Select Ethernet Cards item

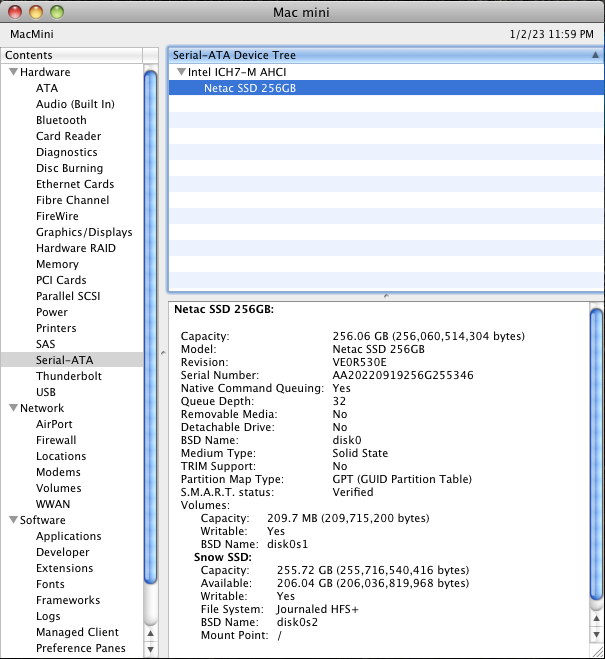(x=75, y=184)
